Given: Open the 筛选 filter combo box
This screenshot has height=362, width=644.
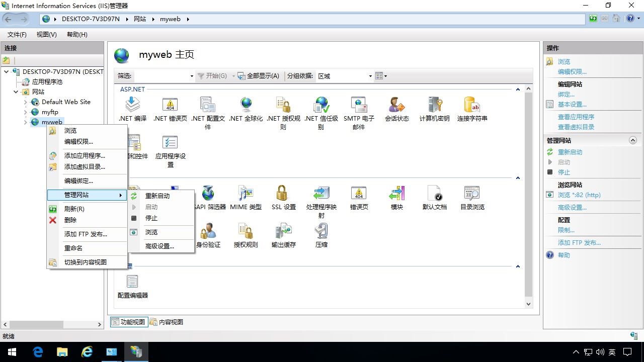Looking at the screenshot, I should pos(164,76).
